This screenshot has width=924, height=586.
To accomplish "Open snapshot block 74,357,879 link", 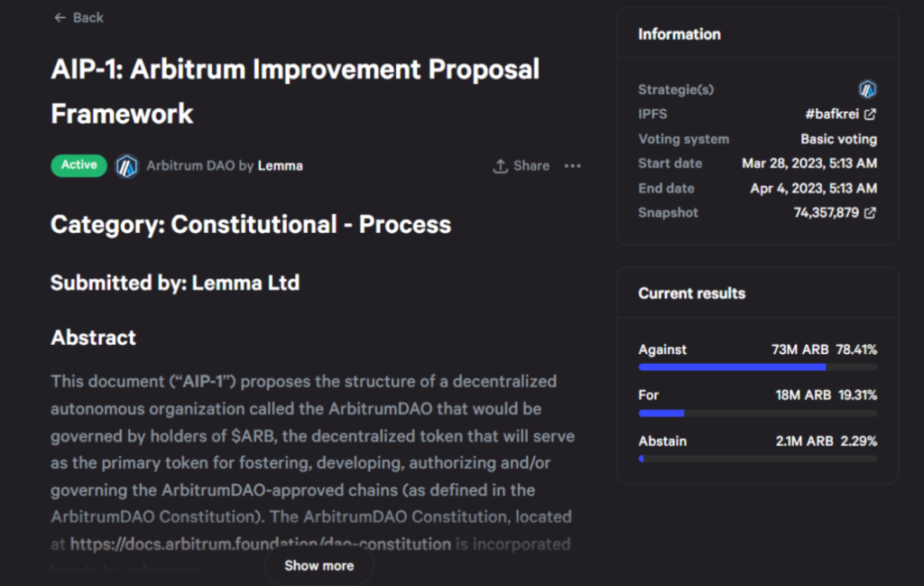I will [x=827, y=213].
